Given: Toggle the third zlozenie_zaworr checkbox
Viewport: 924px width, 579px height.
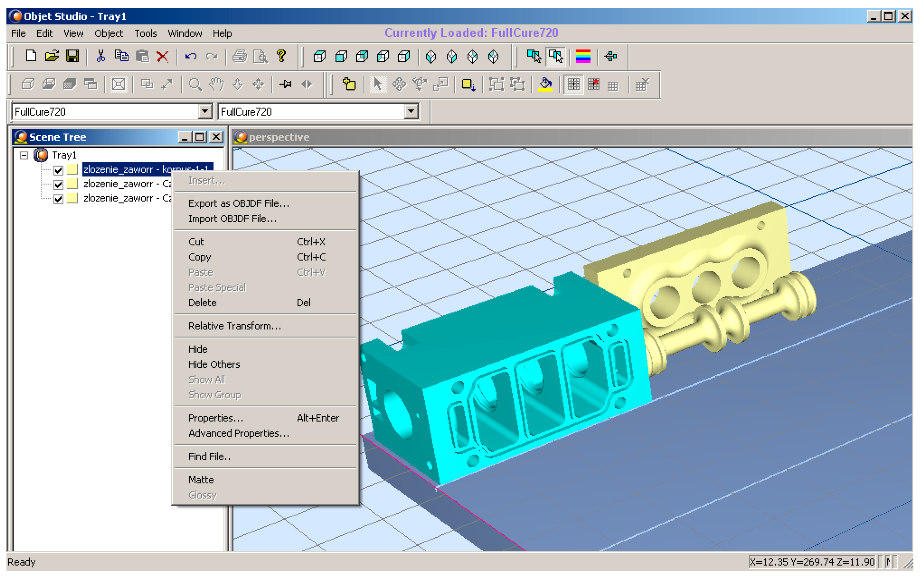Looking at the screenshot, I should tap(58, 199).
